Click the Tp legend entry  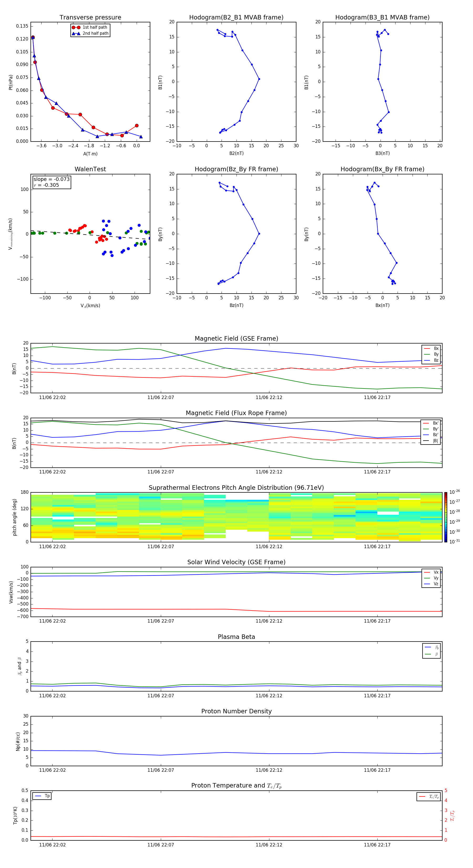pyautogui.click(x=42, y=796)
